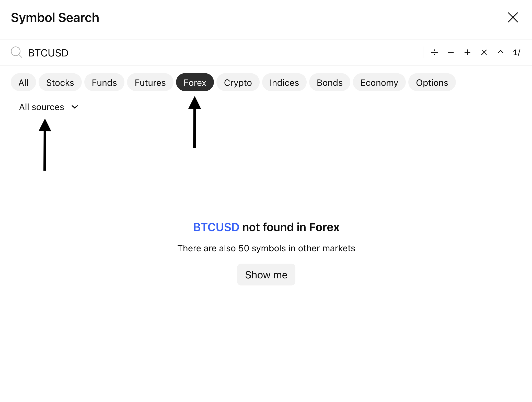Viewport: 532px width, 402px height.
Task: Select the All filter tab
Action: click(23, 82)
